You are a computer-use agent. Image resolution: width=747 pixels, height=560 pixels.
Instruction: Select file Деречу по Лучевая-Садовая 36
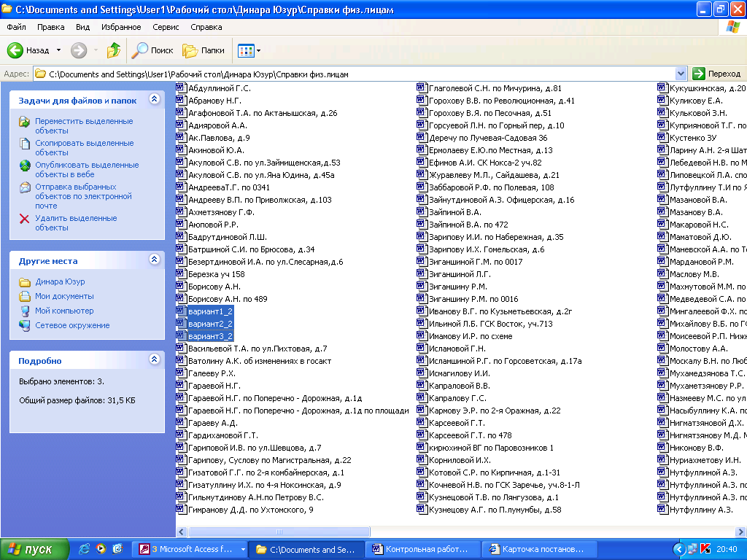pos(488,138)
